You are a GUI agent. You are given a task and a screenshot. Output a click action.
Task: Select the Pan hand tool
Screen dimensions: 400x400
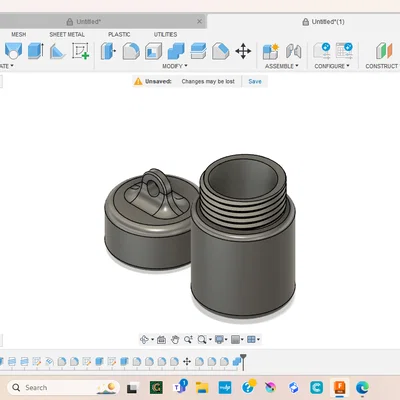(175, 340)
